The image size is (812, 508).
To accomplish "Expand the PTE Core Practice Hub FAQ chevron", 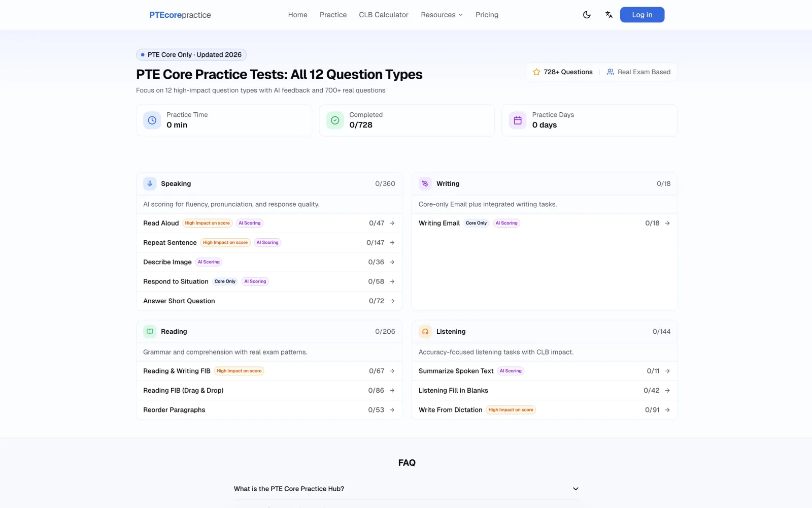I will tap(576, 489).
